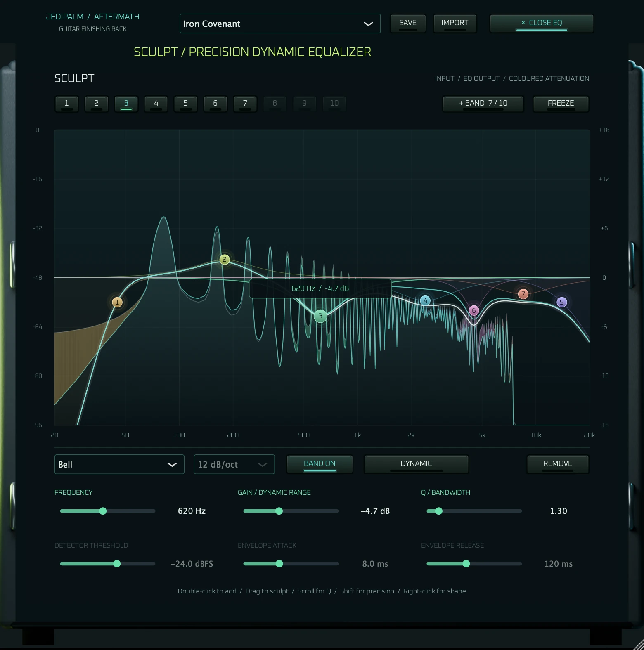Open the Bell filter shape dropdown
The width and height of the screenshot is (644, 650).
[x=119, y=464]
